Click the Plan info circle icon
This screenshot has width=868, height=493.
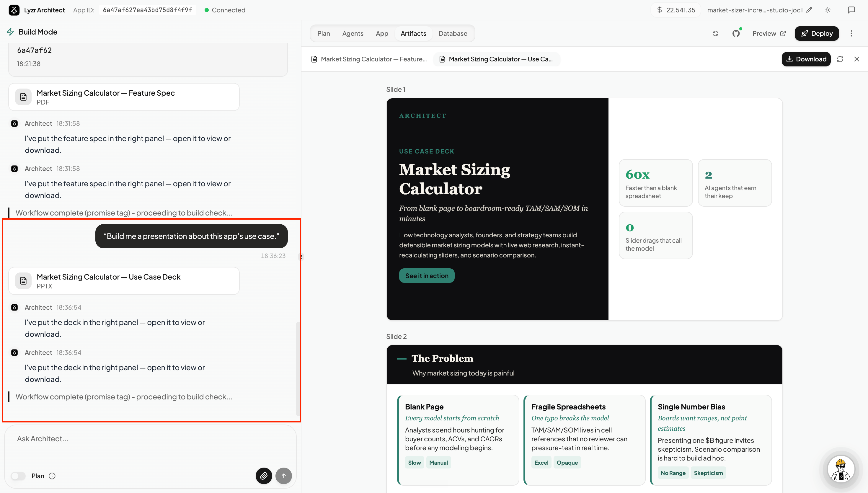pos(52,476)
